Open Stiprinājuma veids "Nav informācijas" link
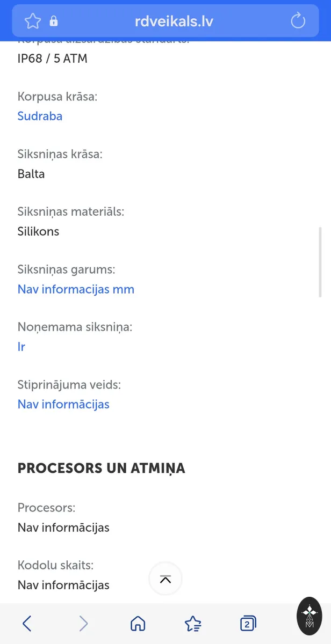 [x=63, y=404]
